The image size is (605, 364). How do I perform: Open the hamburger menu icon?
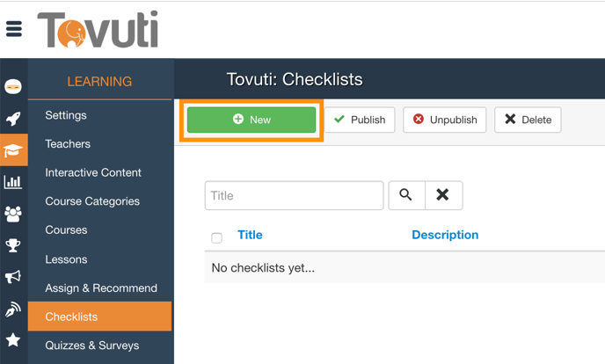click(14, 29)
